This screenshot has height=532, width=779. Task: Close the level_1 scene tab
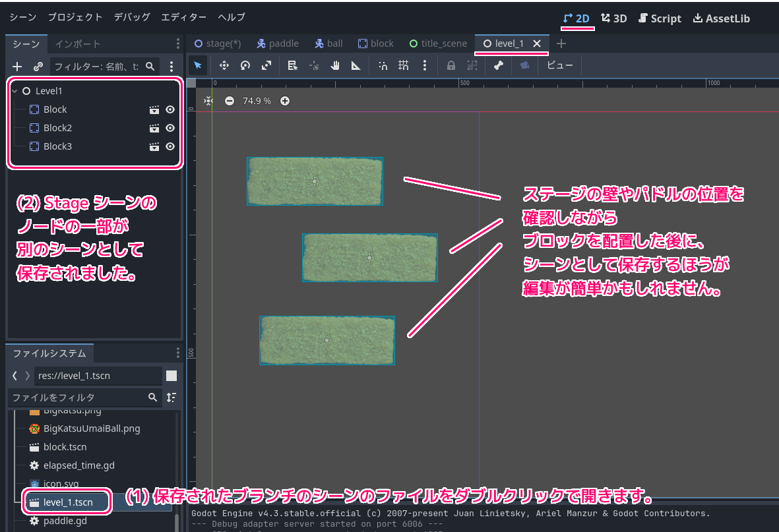(x=537, y=44)
